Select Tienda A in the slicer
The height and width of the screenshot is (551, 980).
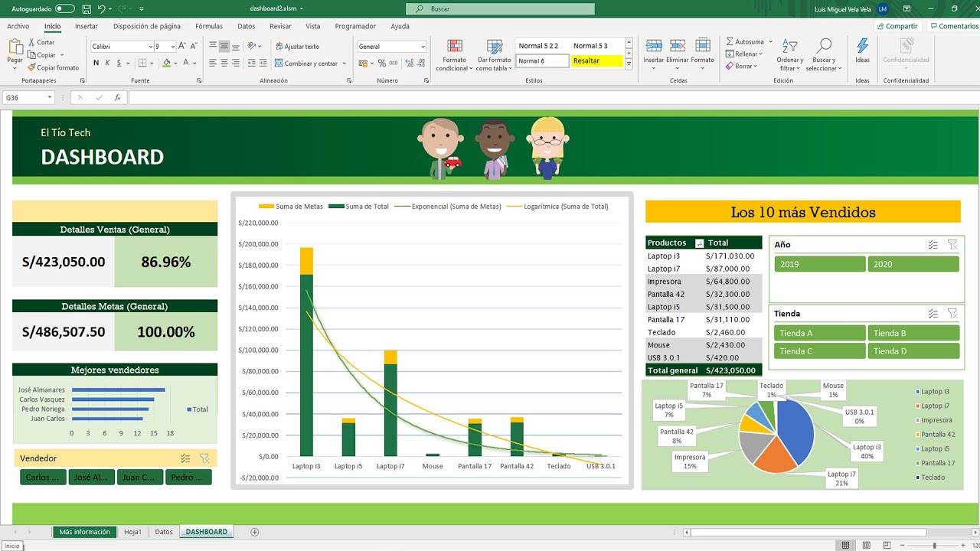pyautogui.click(x=818, y=333)
